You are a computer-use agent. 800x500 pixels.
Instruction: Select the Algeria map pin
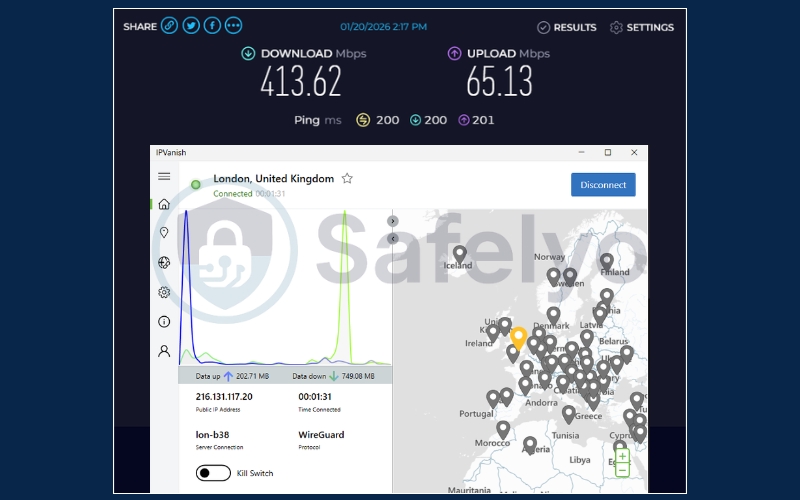point(530,445)
